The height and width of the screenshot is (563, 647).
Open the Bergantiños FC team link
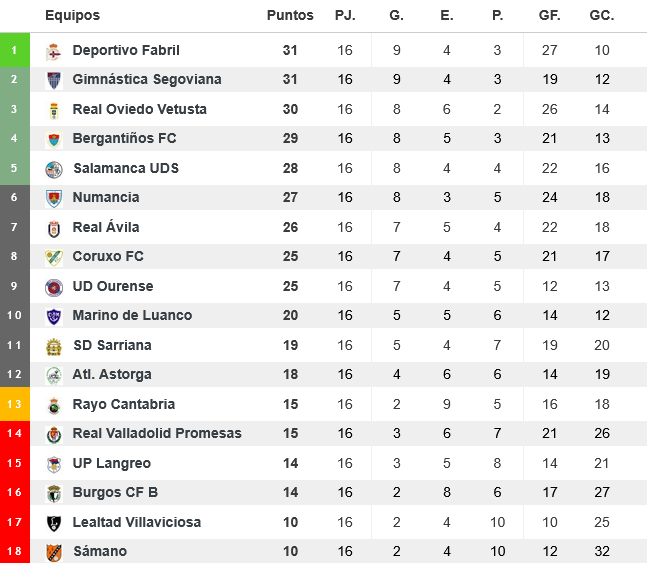click(x=126, y=138)
